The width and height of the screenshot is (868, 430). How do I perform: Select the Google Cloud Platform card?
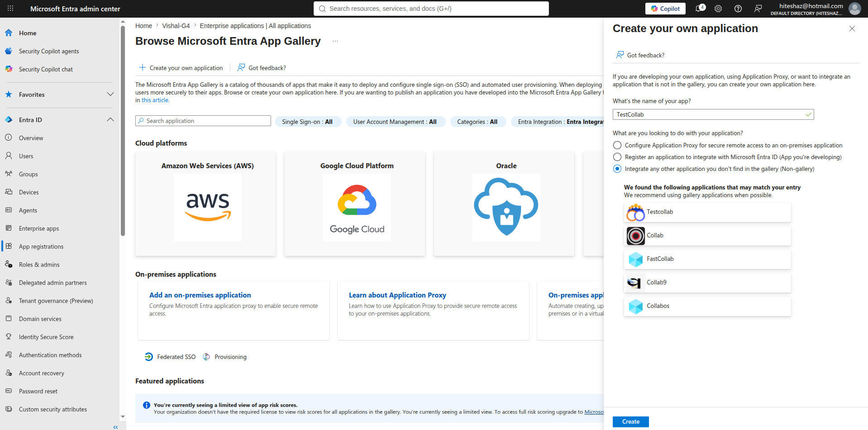click(x=355, y=204)
